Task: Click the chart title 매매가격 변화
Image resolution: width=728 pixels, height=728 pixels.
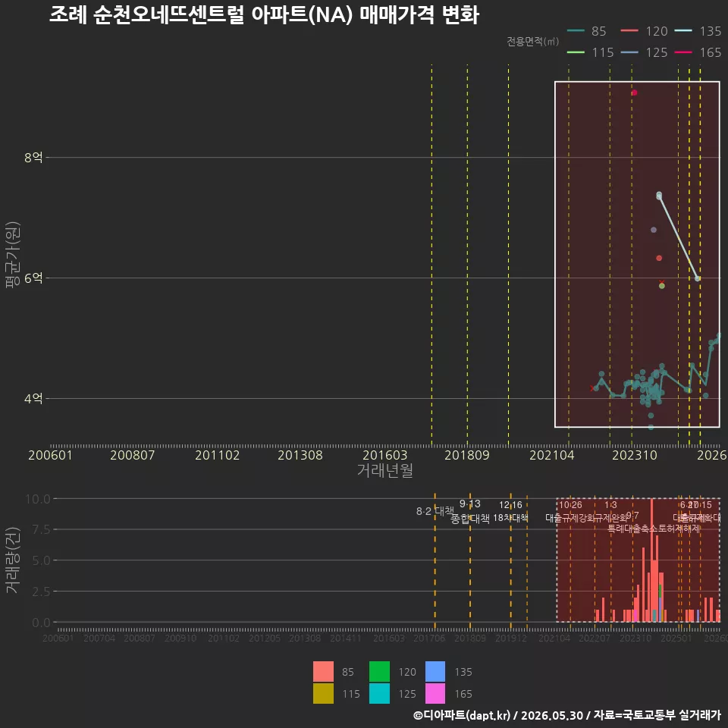Action: point(419,15)
